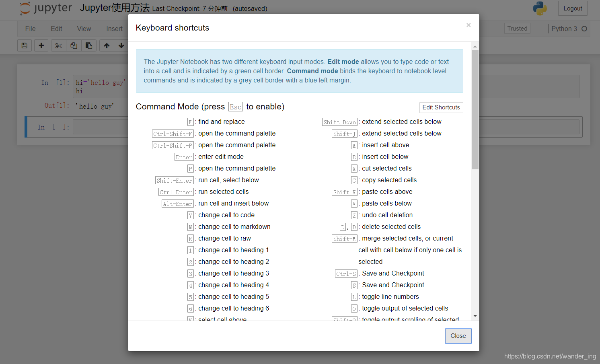Click 'insert cell above' shortcut text
The width and height of the screenshot is (600, 364).
click(x=385, y=145)
